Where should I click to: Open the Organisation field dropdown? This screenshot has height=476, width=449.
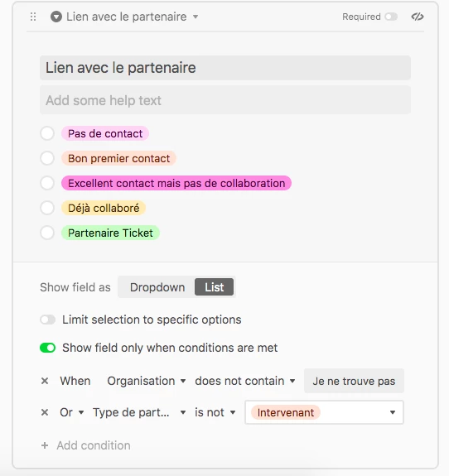coord(147,381)
